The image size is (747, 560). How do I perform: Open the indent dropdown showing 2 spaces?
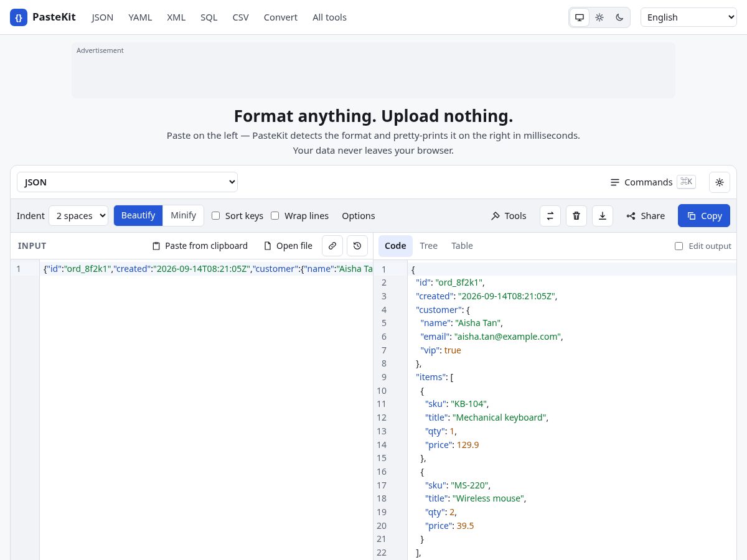pyautogui.click(x=78, y=216)
